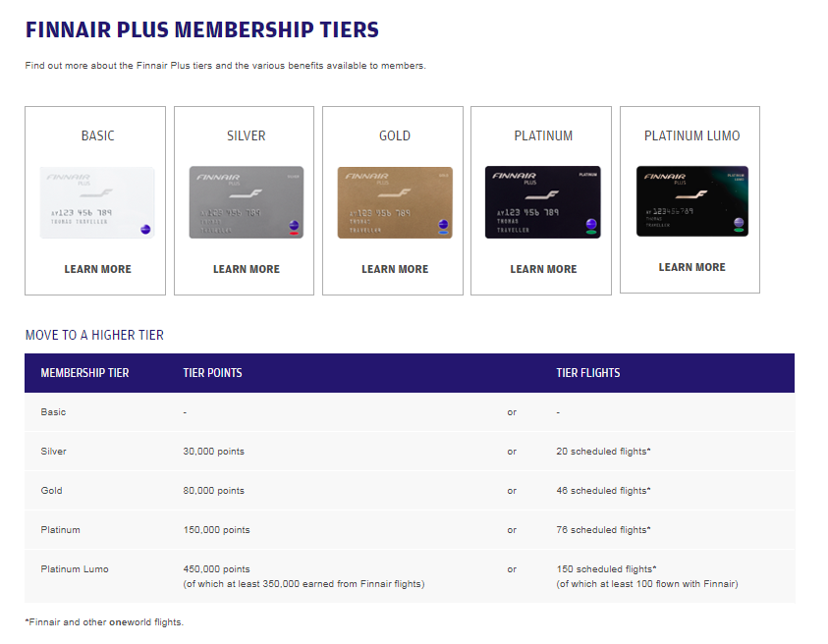Click the Tier Flights column header

tap(587, 373)
